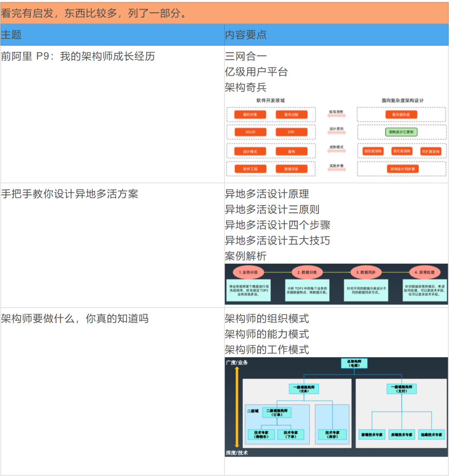
Task: Click the line '异地多活设计原理'
Action: click(267, 194)
